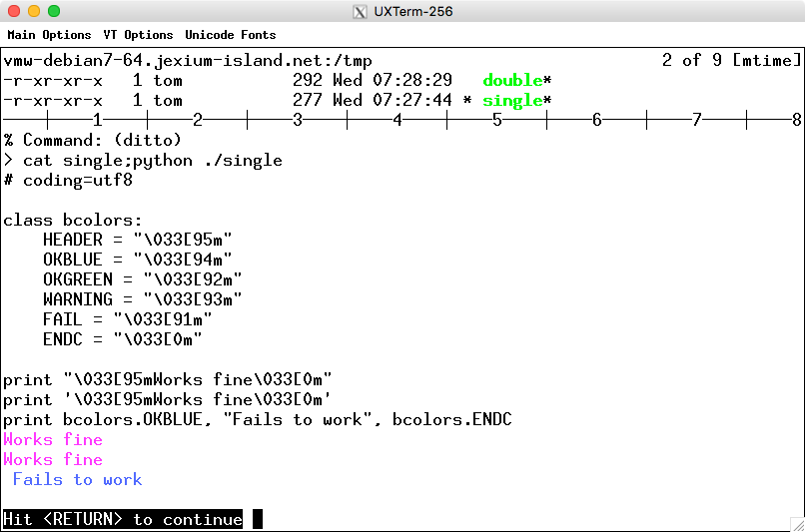This screenshot has height=532, width=805.
Task: Click the FAIL = "\033[91m" line
Action: tap(127, 320)
